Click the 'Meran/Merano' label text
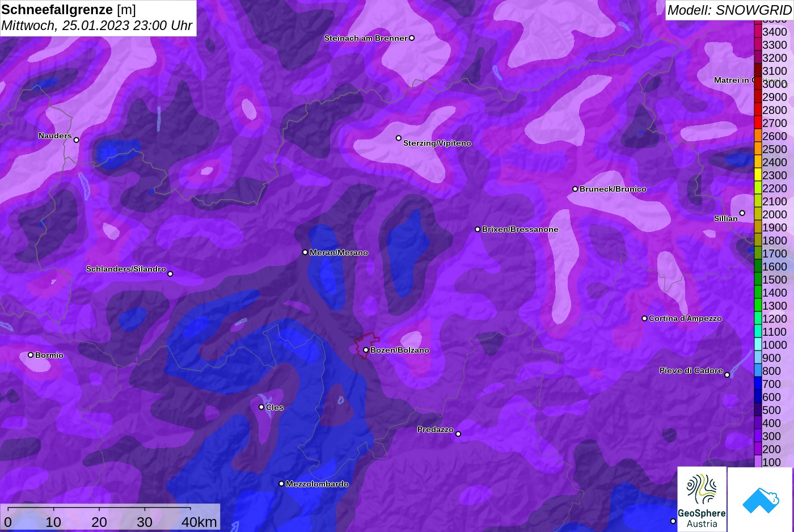Screen dimensions: 794x532 coord(339,252)
